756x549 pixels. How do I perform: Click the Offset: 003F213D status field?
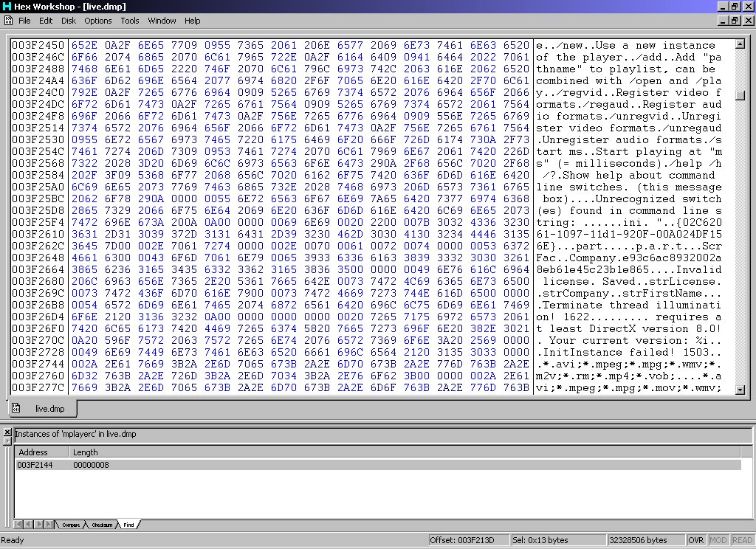tap(469, 540)
